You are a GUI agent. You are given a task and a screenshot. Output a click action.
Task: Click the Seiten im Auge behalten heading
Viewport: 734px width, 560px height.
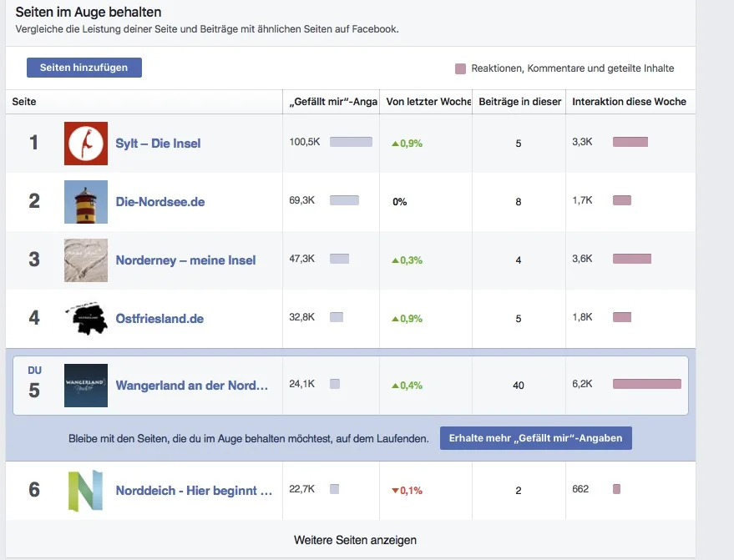[88, 12]
